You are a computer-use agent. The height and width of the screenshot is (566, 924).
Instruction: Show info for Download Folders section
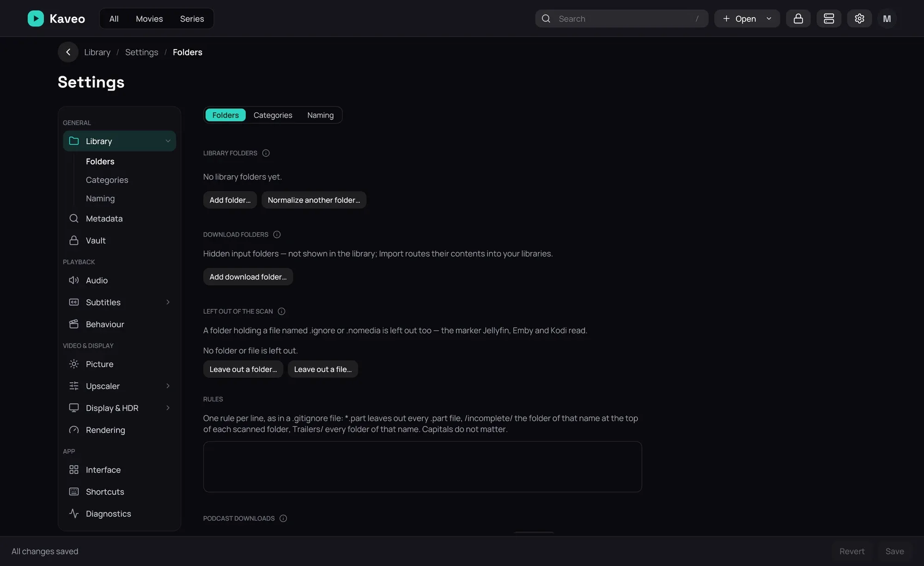(x=277, y=234)
